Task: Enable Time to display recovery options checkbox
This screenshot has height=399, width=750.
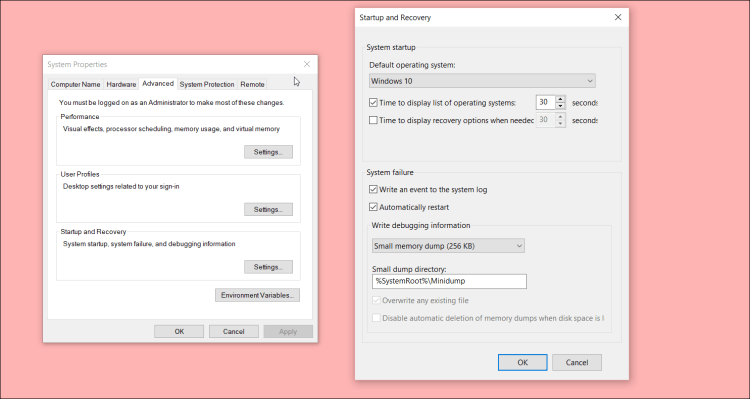Action: pyautogui.click(x=373, y=121)
